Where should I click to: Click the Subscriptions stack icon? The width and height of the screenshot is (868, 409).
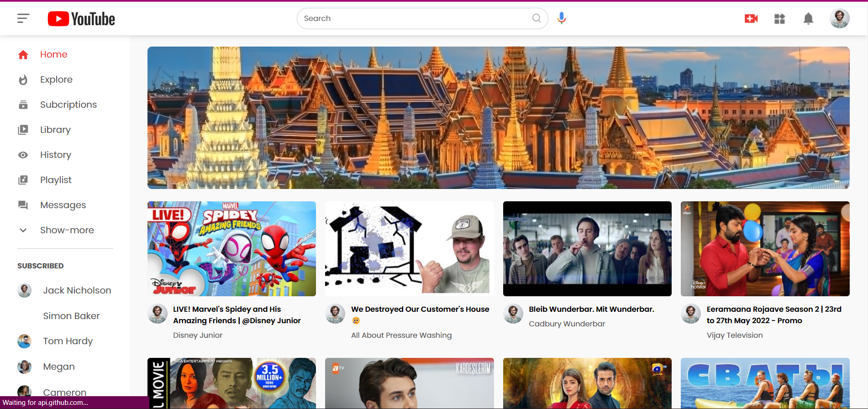tap(23, 105)
